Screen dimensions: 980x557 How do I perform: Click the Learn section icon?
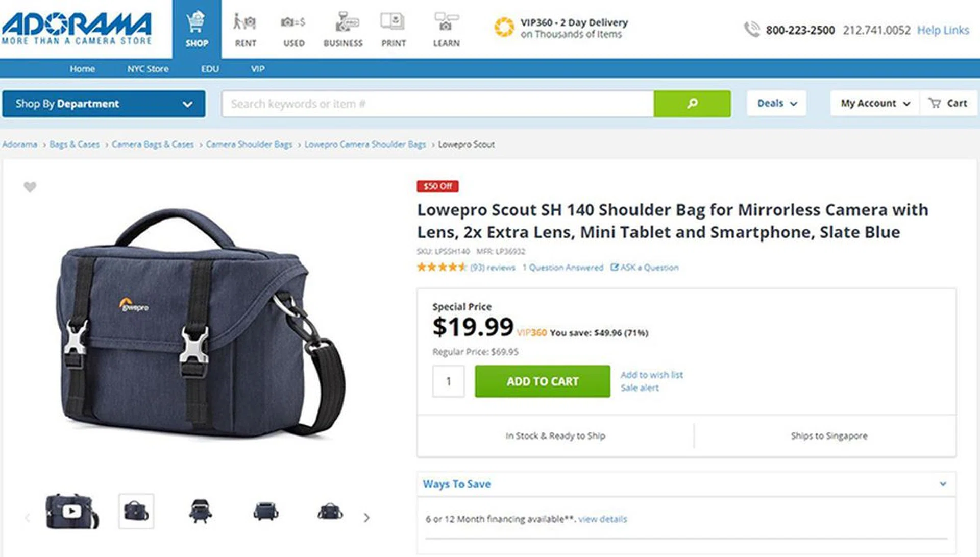click(x=446, y=22)
